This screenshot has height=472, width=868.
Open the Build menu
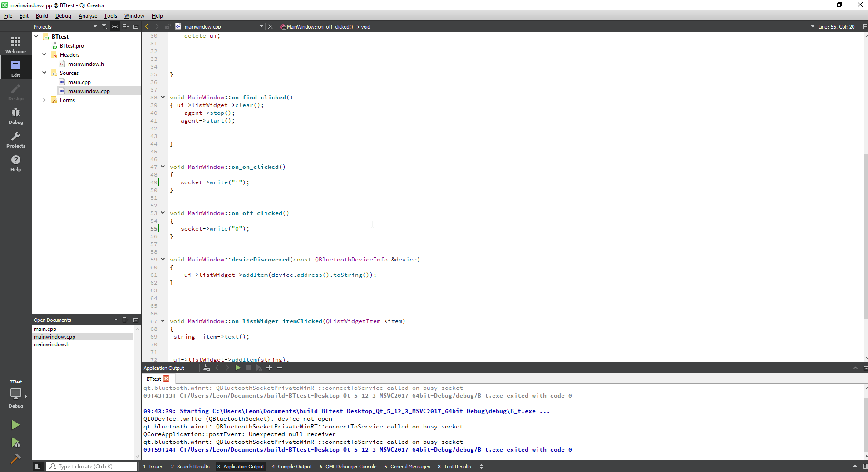coord(42,15)
